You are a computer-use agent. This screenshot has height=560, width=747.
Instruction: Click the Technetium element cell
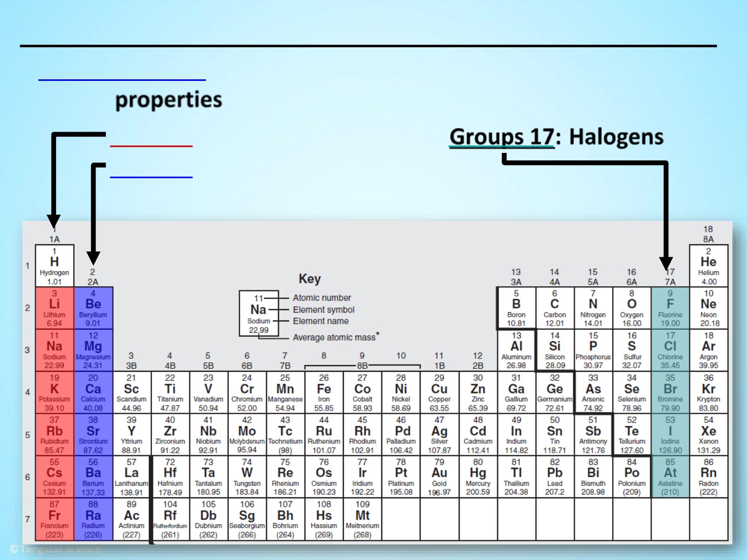click(285, 435)
